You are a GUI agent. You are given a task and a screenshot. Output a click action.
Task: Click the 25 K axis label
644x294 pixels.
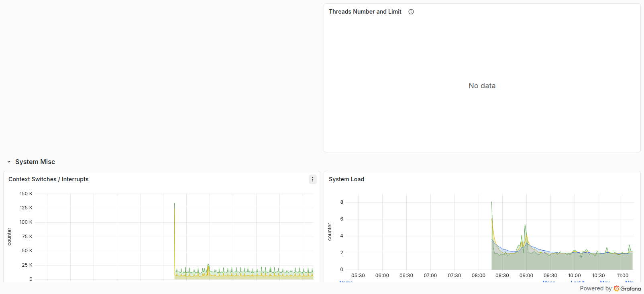click(27, 265)
